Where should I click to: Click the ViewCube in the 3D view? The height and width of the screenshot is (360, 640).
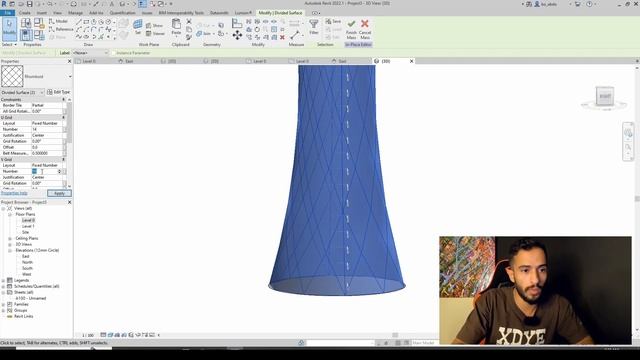(x=604, y=97)
